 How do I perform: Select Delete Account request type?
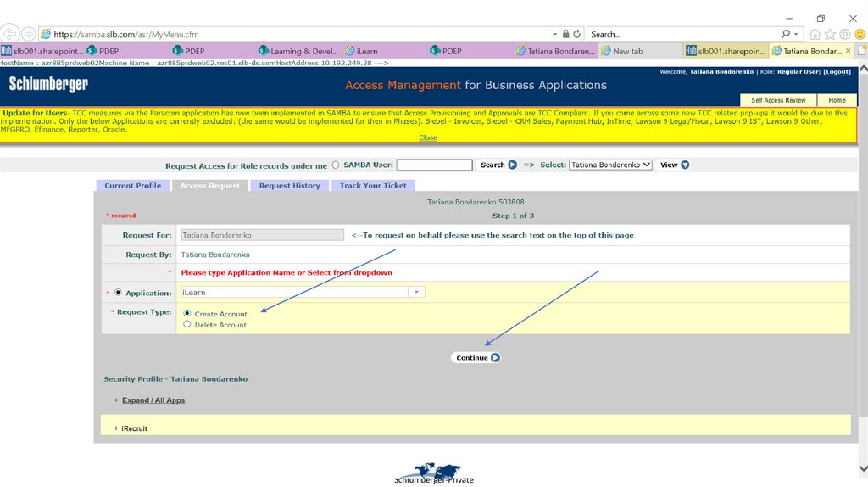[x=187, y=325]
